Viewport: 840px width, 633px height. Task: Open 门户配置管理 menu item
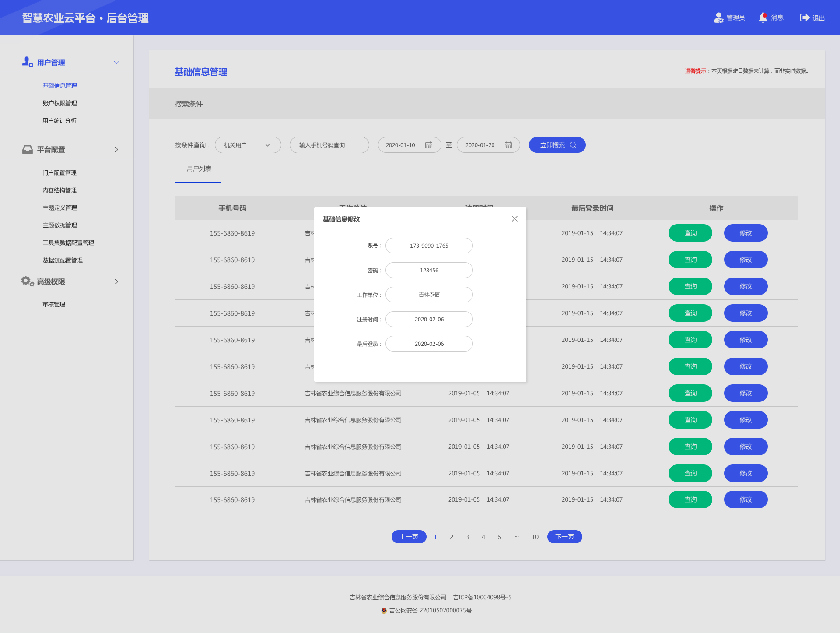click(x=59, y=172)
